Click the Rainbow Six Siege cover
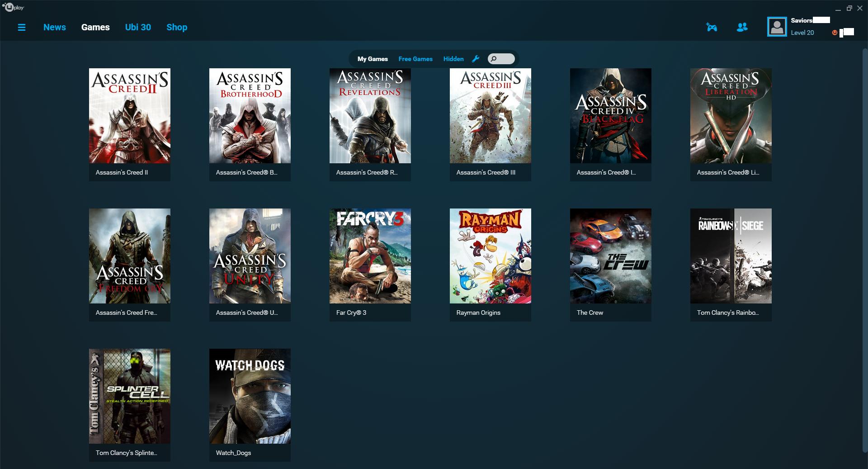Screen dimensions: 868x469 (731, 256)
